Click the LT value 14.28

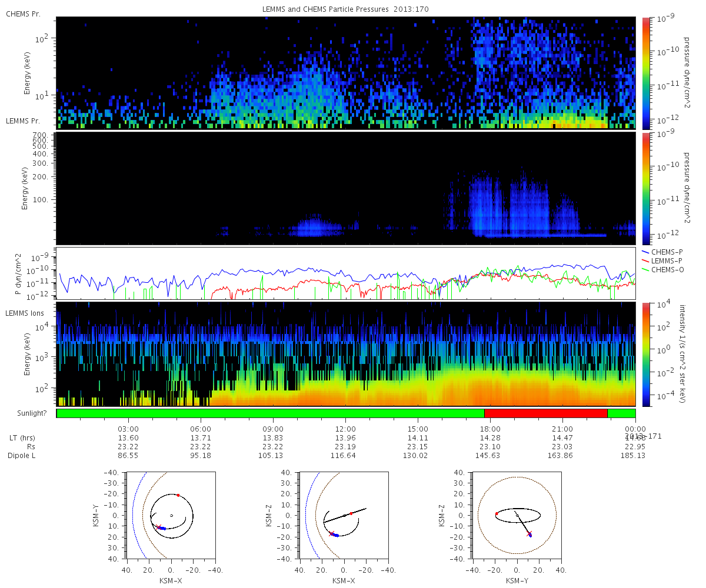(490, 438)
